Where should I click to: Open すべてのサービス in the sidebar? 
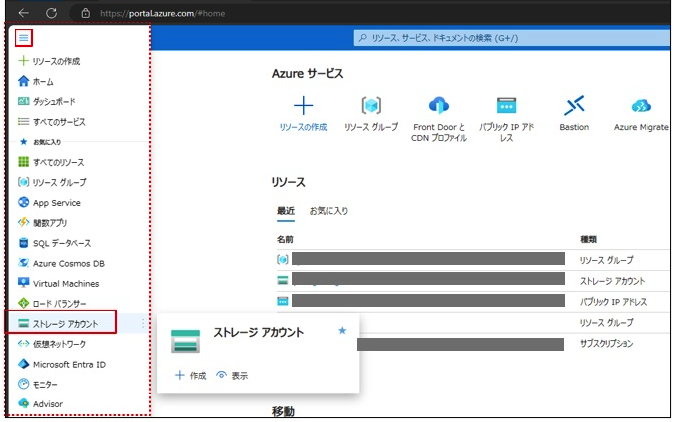(x=58, y=122)
